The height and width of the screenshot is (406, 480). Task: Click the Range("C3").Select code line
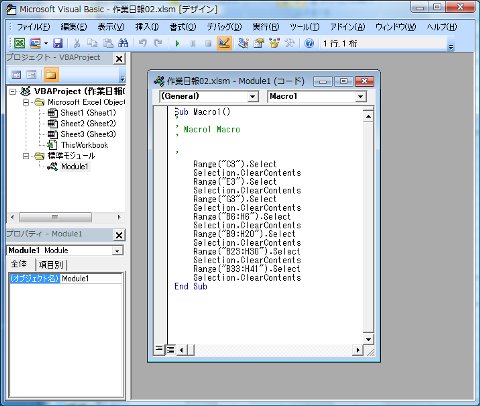(x=235, y=164)
